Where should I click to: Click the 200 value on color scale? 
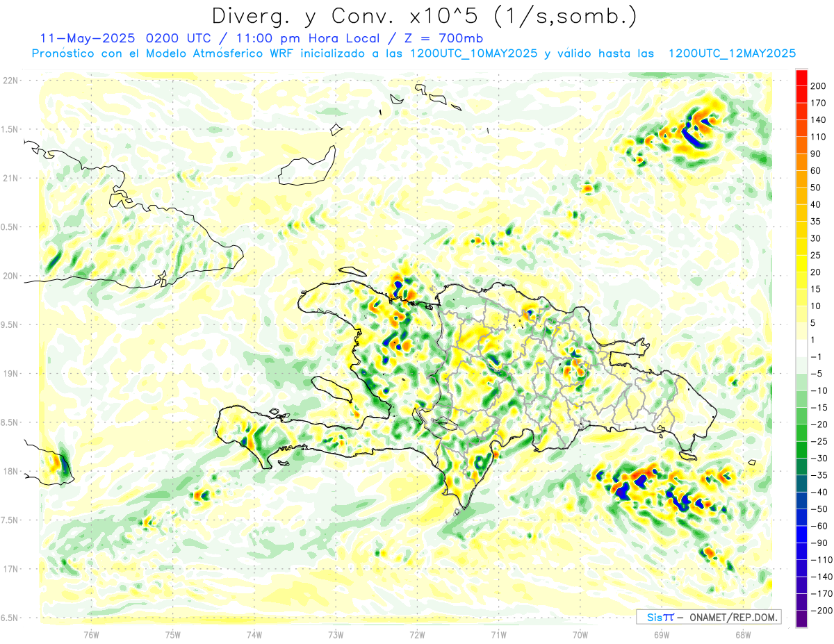point(818,86)
